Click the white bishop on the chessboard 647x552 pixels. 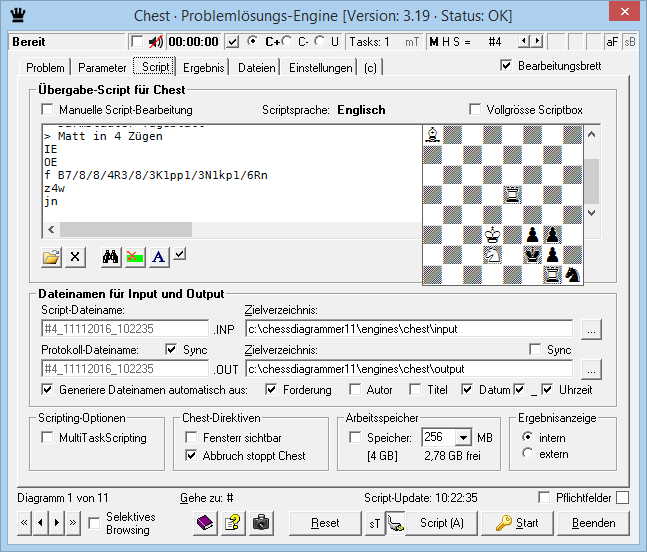coord(432,134)
